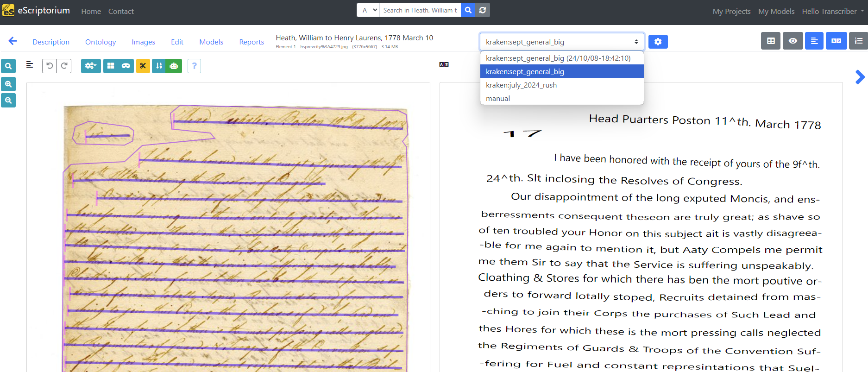Go back with the blue left arrow
Viewport: 868px width, 372px height.
(13, 41)
